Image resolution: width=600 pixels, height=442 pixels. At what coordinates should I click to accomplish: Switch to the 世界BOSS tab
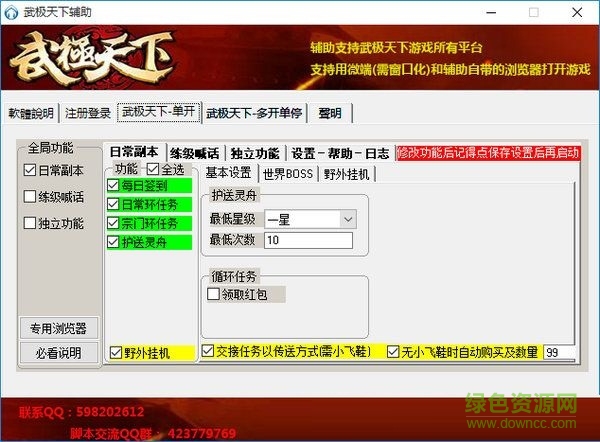288,174
